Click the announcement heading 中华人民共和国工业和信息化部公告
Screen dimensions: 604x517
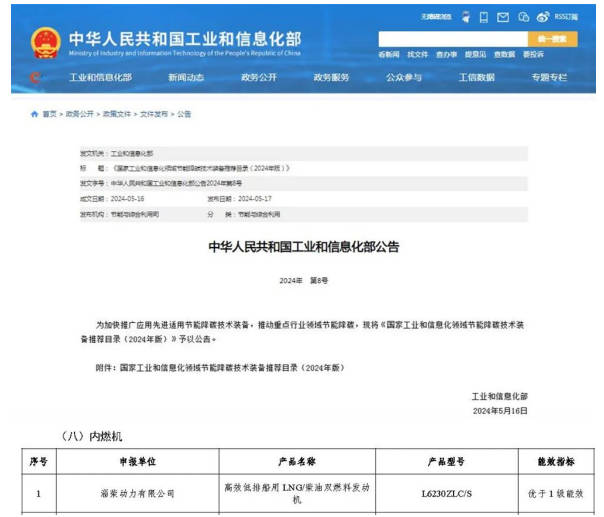point(304,247)
